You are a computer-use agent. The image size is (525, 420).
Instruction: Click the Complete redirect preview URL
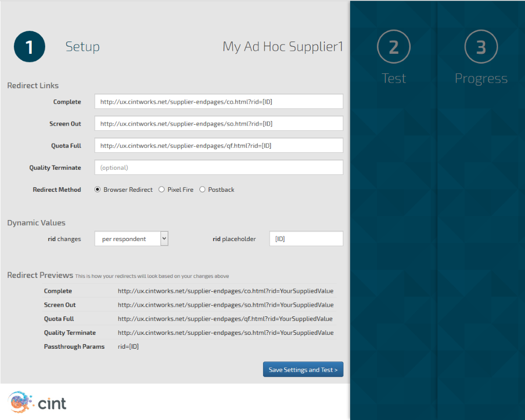pyautogui.click(x=226, y=291)
